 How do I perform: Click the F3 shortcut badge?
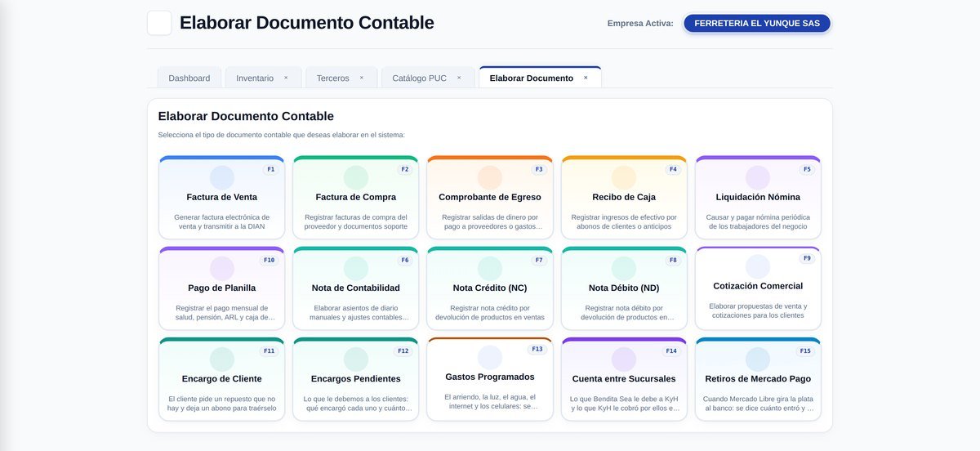coord(538,169)
